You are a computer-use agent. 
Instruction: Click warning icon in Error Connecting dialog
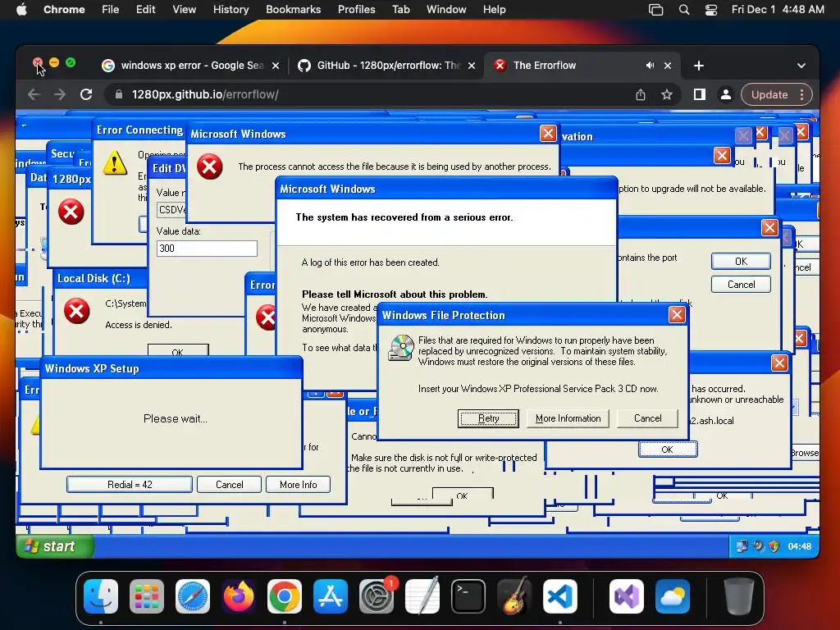(x=115, y=162)
